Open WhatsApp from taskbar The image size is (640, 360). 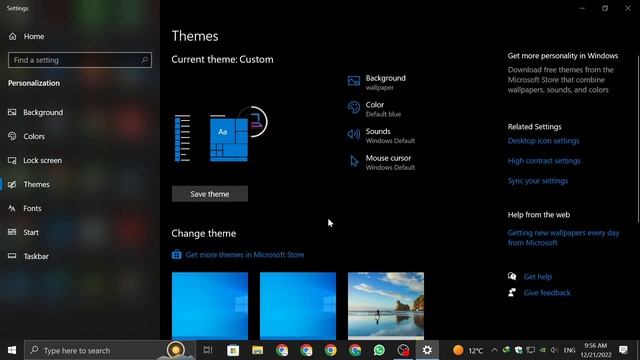(379, 350)
